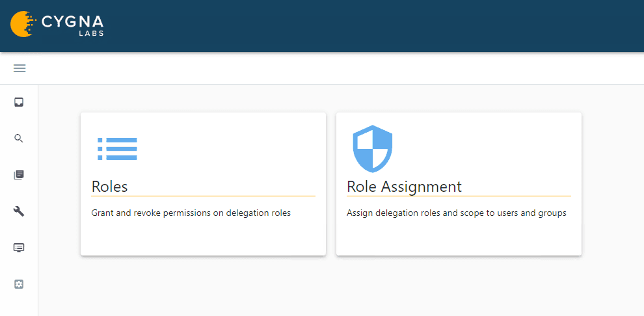Open the Roles heading link
Screen dimensions: 644x316
(110, 187)
